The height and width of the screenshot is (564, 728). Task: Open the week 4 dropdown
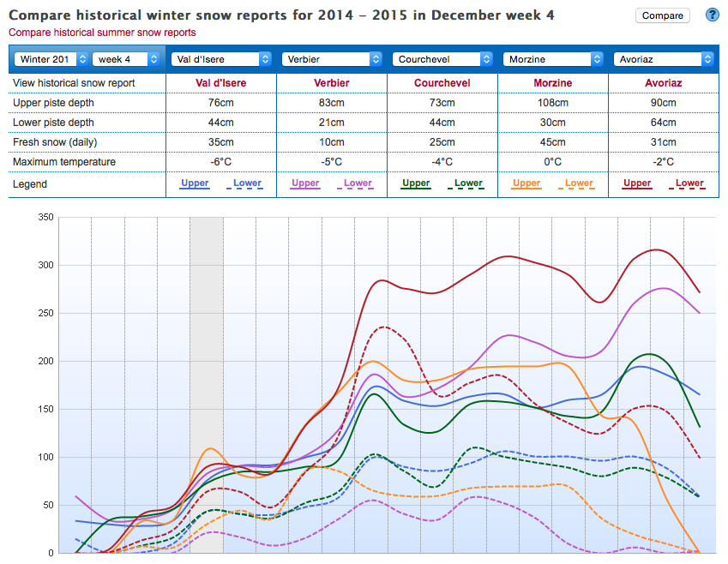tap(126, 59)
